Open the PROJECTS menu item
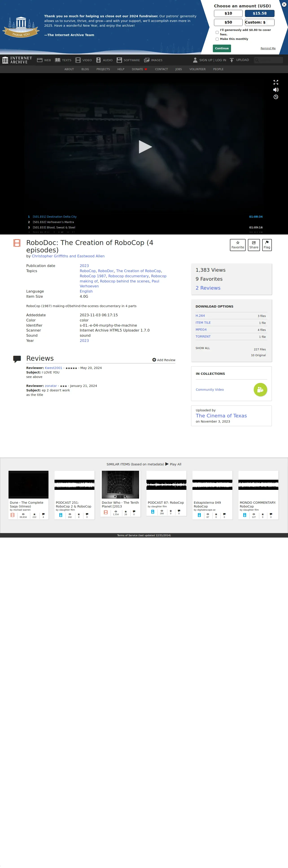Screen dimensions: 288x868 pos(103,69)
